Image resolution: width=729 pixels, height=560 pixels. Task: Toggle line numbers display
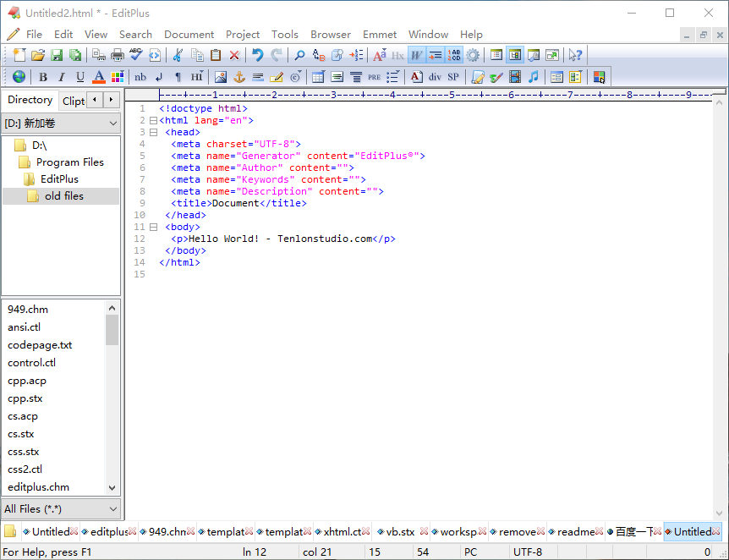pyautogui.click(x=454, y=55)
